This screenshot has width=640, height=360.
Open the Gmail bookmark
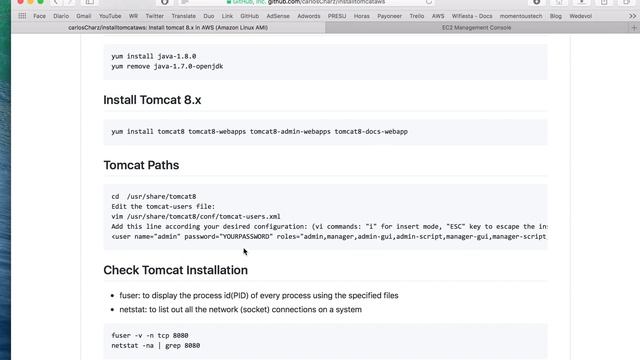pos(83,16)
